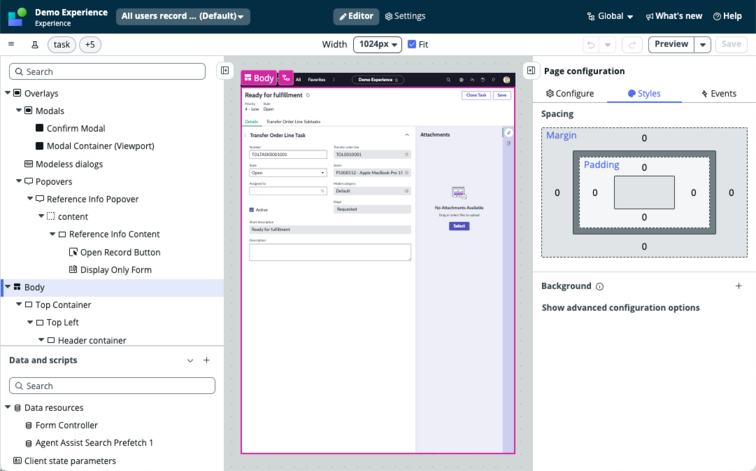756x471 pixels.
Task: Click the Data and scripts Search field
Action: [112, 386]
